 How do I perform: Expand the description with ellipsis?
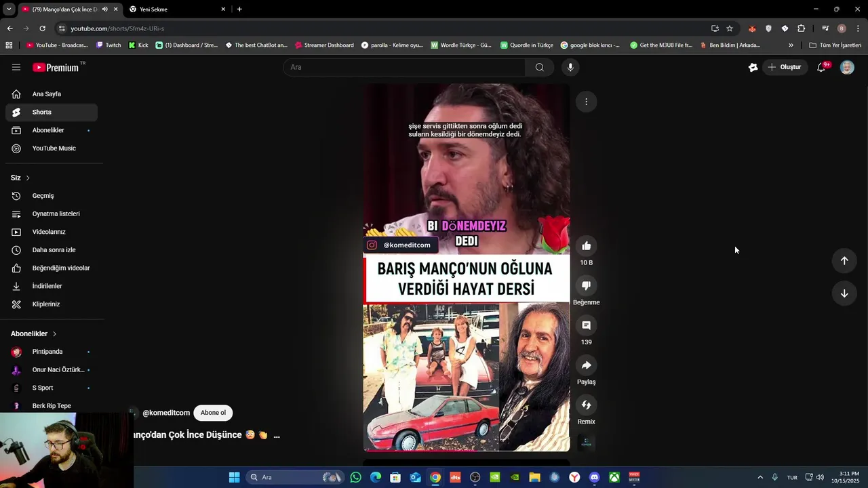[x=276, y=436]
